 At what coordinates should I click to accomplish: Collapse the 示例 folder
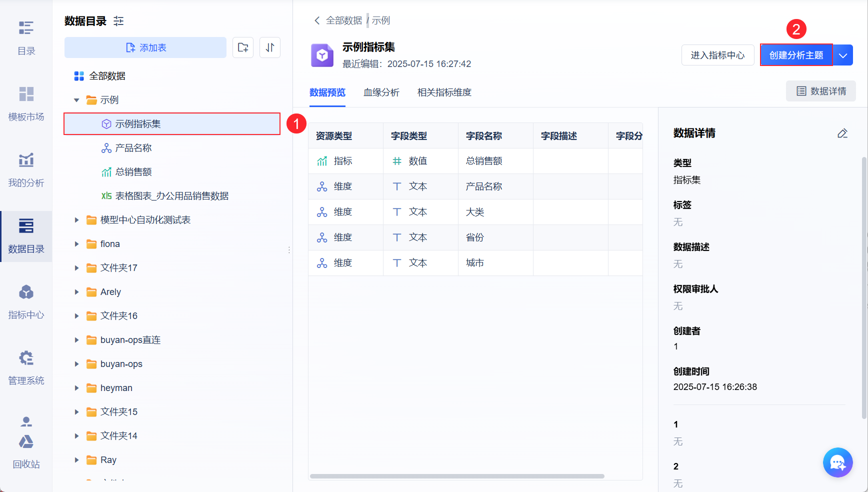(x=76, y=100)
